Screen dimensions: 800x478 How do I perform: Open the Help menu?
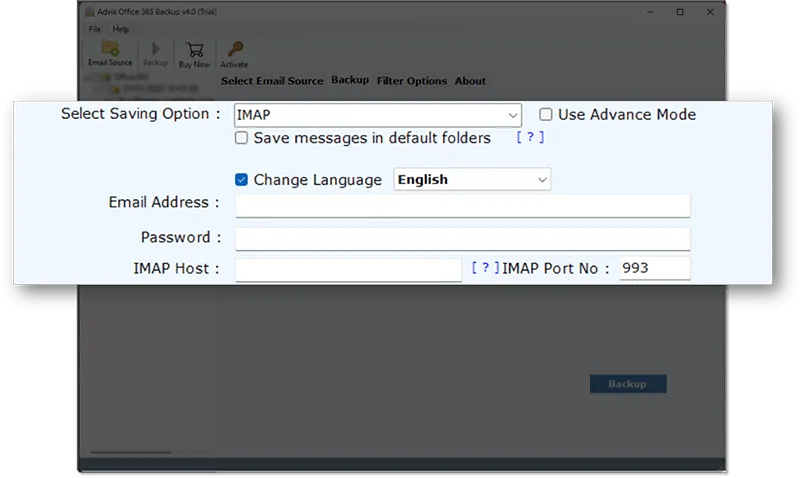(x=121, y=29)
